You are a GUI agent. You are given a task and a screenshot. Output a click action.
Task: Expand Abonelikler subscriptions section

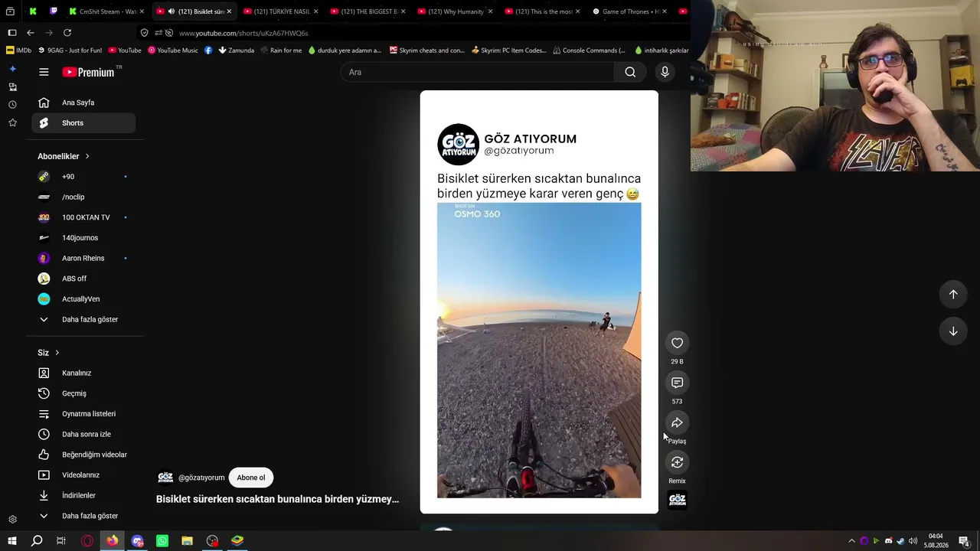point(64,156)
